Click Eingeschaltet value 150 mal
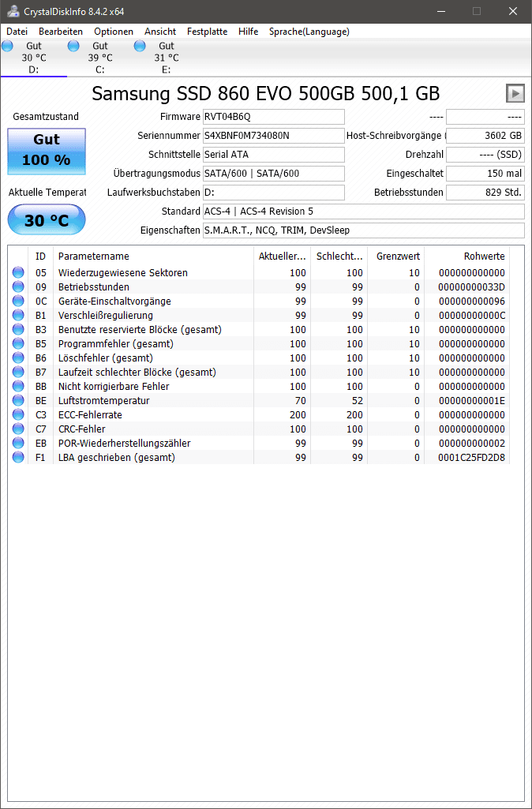This screenshot has height=809, width=532. coord(485,174)
